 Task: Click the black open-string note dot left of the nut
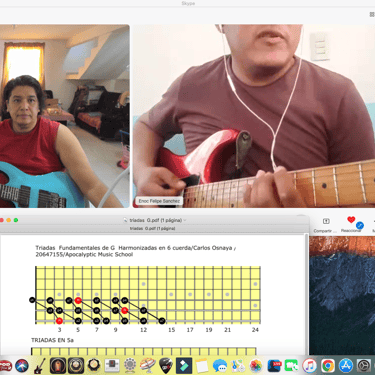(32, 300)
